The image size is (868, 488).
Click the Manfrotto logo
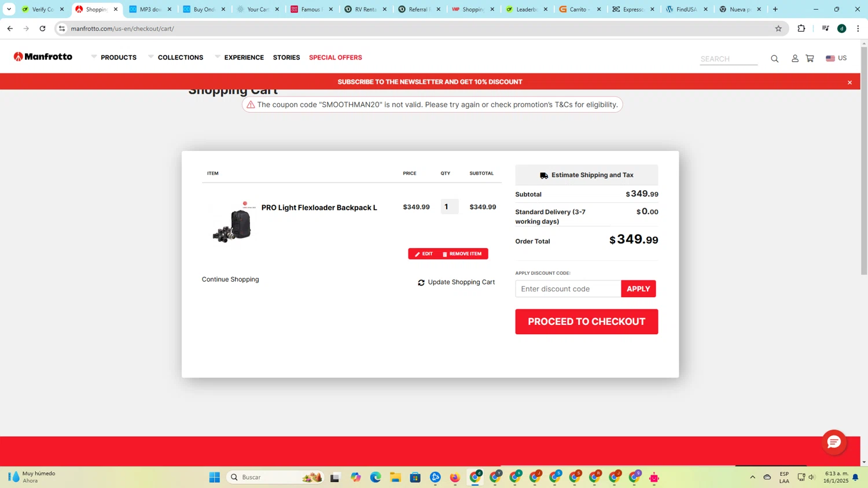coord(43,57)
